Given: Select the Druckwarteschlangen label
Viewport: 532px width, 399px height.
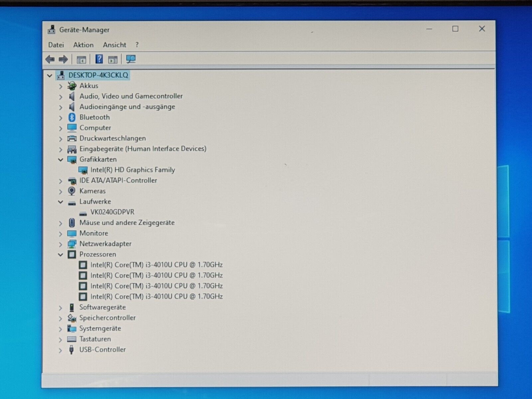Looking at the screenshot, I should click(112, 138).
